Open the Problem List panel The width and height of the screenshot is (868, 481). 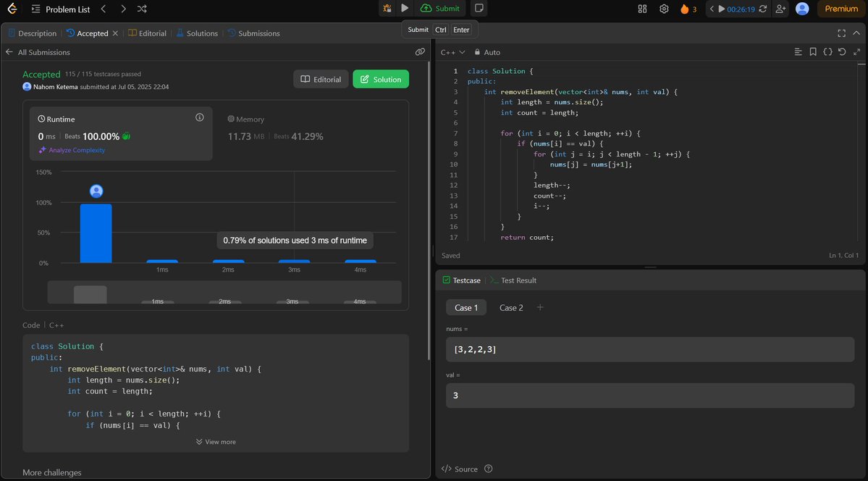tap(60, 9)
